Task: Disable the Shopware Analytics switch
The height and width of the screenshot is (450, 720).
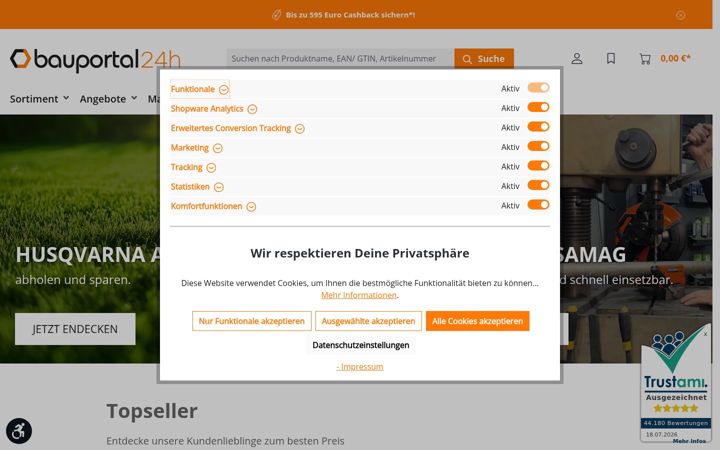Action: click(538, 107)
